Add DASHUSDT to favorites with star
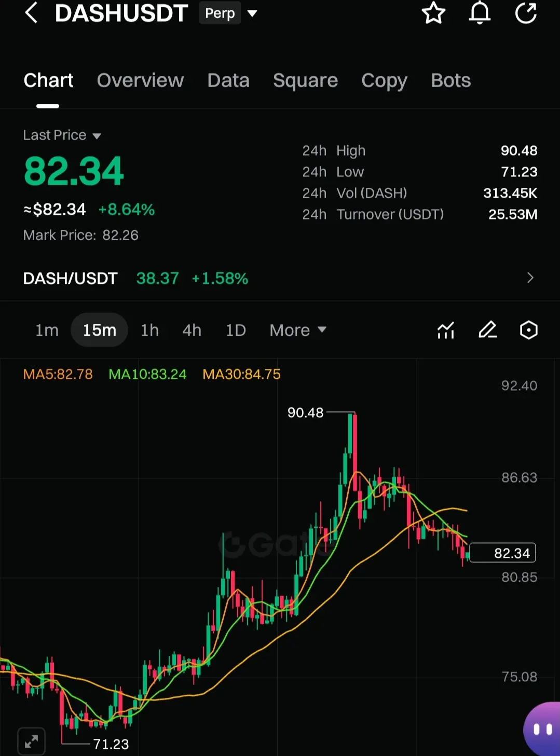The image size is (560, 756). pyautogui.click(x=433, y=13)
